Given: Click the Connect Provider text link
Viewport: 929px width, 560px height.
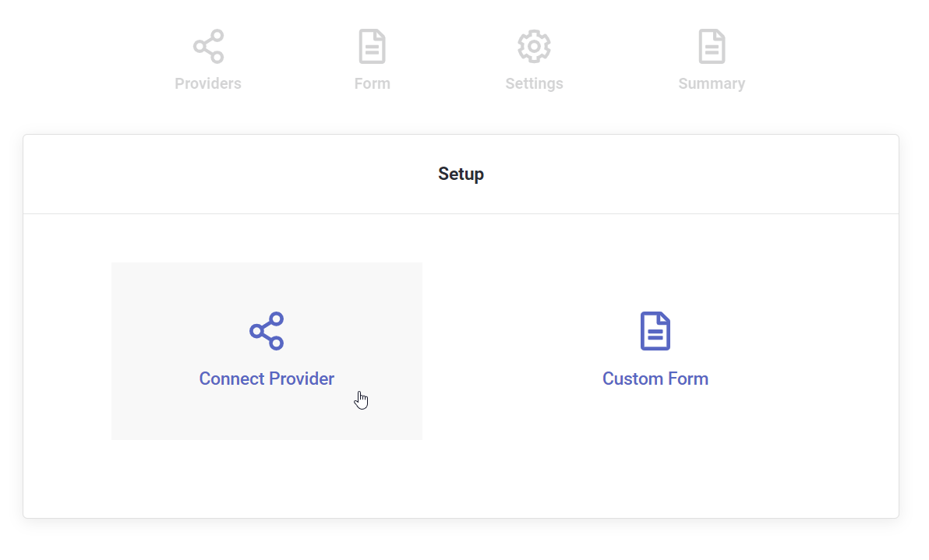Looking at the screenshot, I should click(x=267, y=379).
